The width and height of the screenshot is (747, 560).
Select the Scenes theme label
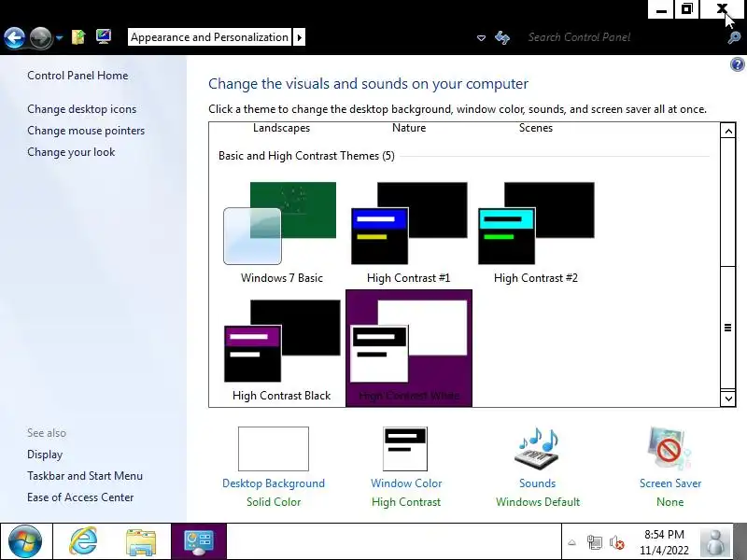coord(535,128)
